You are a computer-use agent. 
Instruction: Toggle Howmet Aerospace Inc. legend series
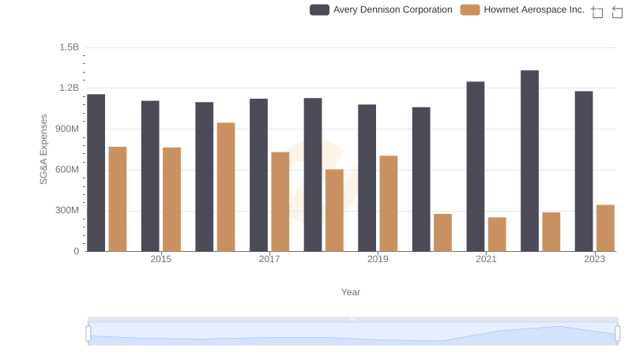522,9
